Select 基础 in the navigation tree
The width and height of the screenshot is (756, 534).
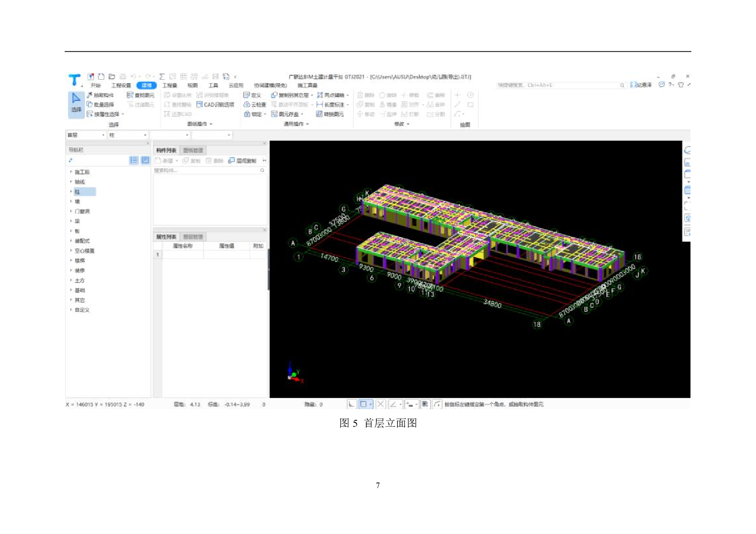80,290
